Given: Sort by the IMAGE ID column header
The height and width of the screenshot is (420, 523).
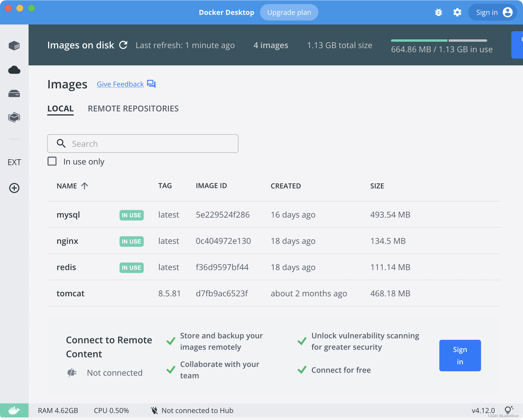Looking at the screenshot, I should click(211, 186).
